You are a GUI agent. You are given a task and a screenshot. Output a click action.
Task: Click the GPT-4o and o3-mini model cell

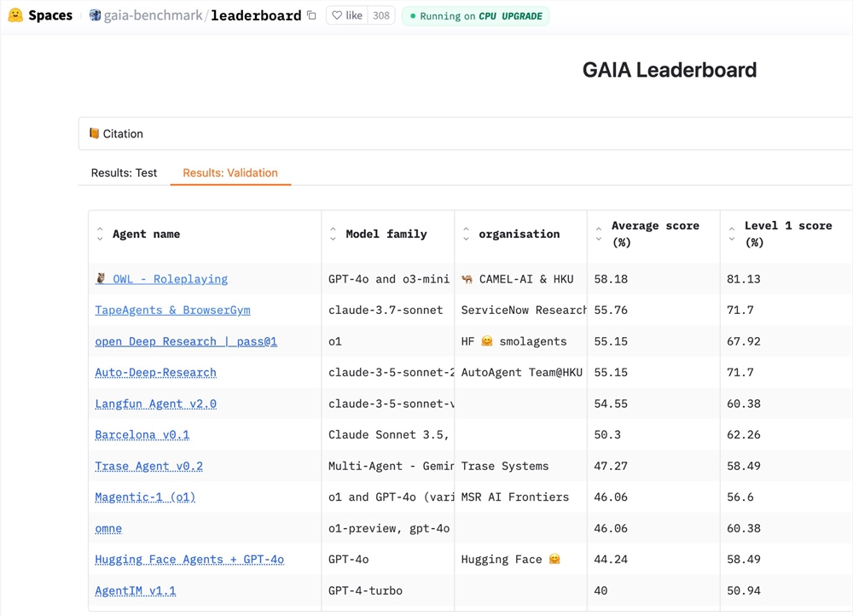pos(388,279)
